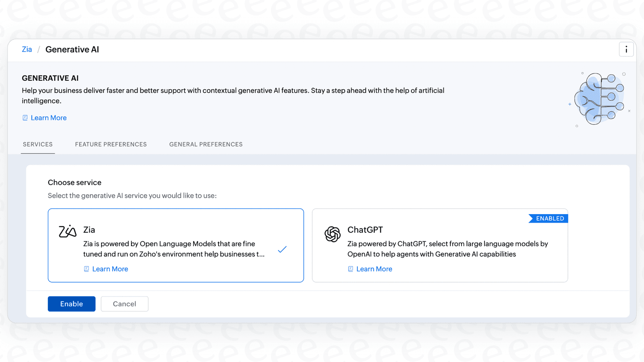The width and height of the screenshot is (644, 362).
Task: Click the document icon beside Zia's Learn More
Action: [86, 269]
